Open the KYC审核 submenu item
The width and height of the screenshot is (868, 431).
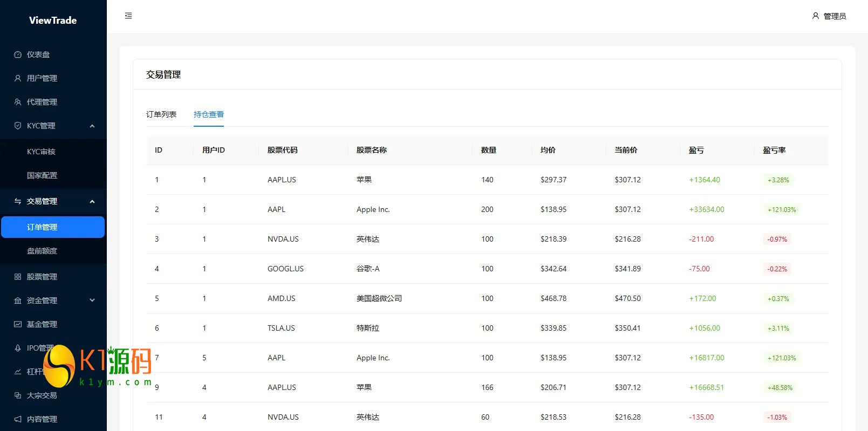point(53,152)
